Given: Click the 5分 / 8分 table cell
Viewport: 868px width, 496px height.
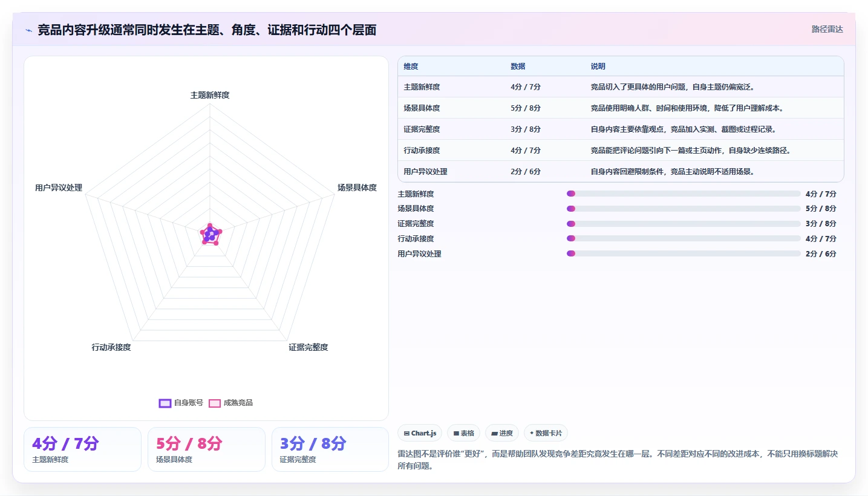Looking at the screenshot, I should coord(526,108).
